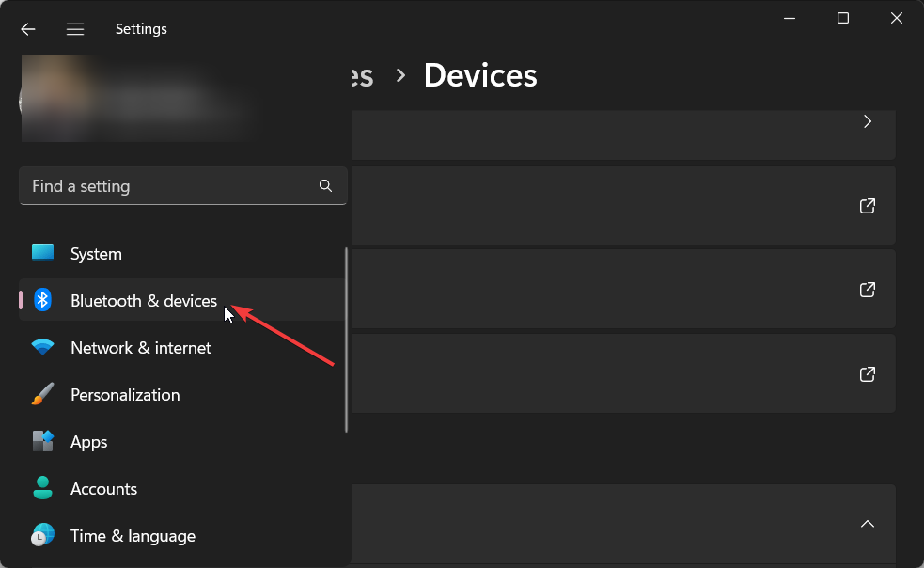Collapse the bottom section up chevron

point(868,523)
